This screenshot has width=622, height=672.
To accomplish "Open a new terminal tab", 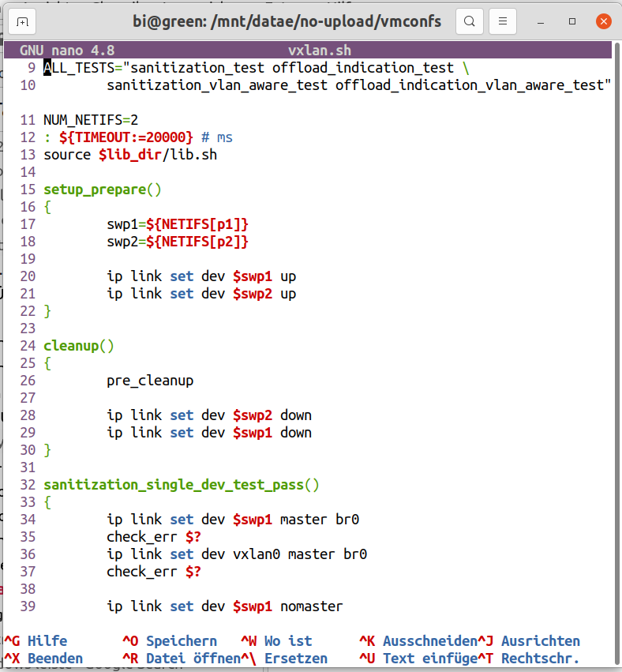I will pos(24,21).
